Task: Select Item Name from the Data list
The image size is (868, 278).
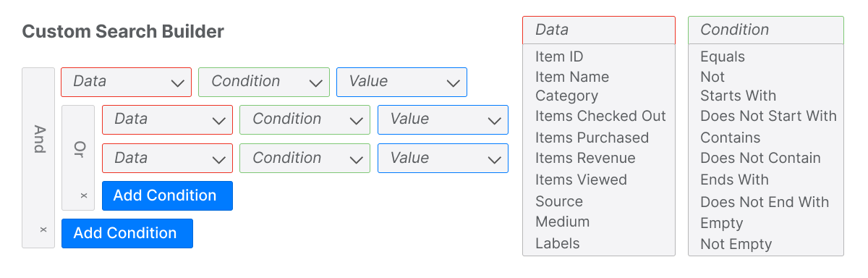Action: [572, 77]
